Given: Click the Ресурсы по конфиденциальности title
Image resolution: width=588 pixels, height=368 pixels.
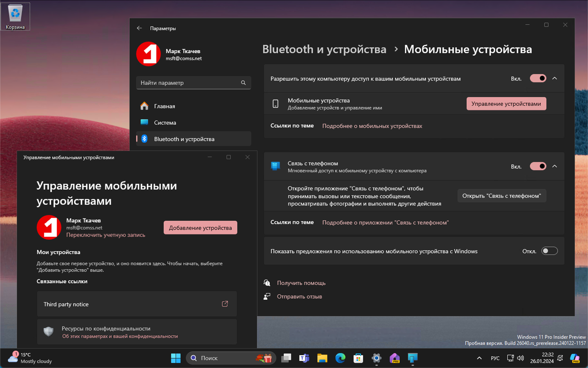Looking at the screenshot, I should pos(106,328).
